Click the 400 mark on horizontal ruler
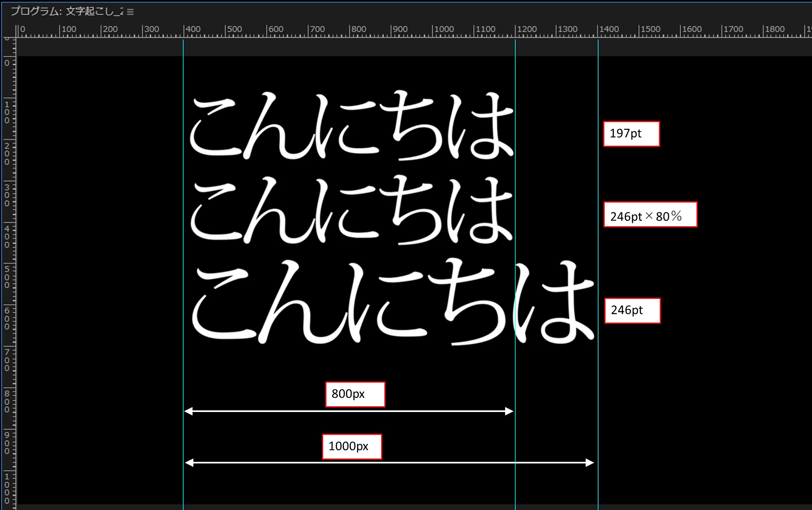 coord(192,29)
